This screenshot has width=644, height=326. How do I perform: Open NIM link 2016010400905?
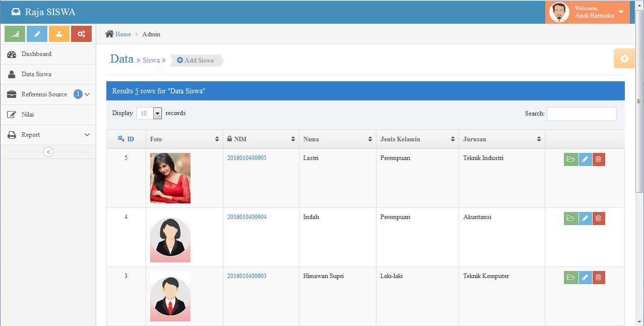tap(246, 157)
